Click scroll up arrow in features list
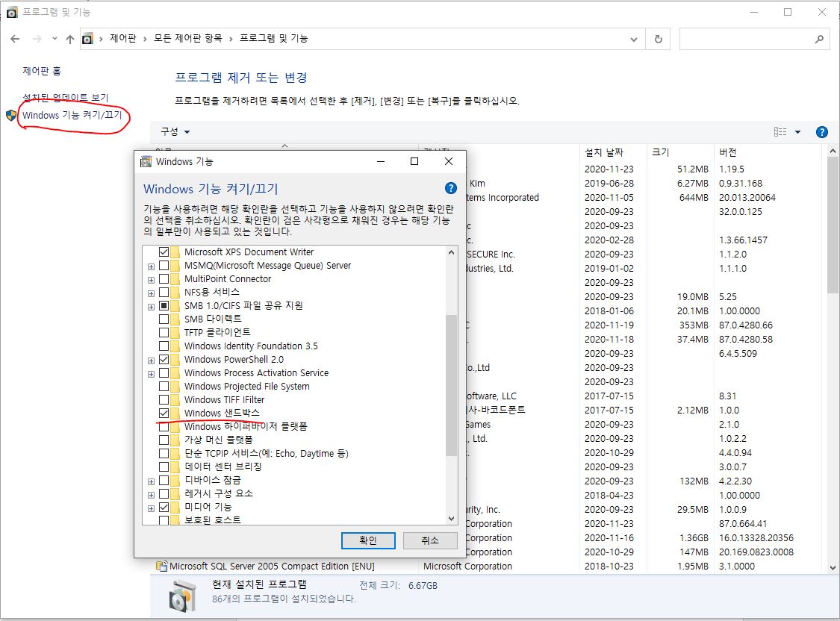Viewport: 840px width, 621px height. 451,252
